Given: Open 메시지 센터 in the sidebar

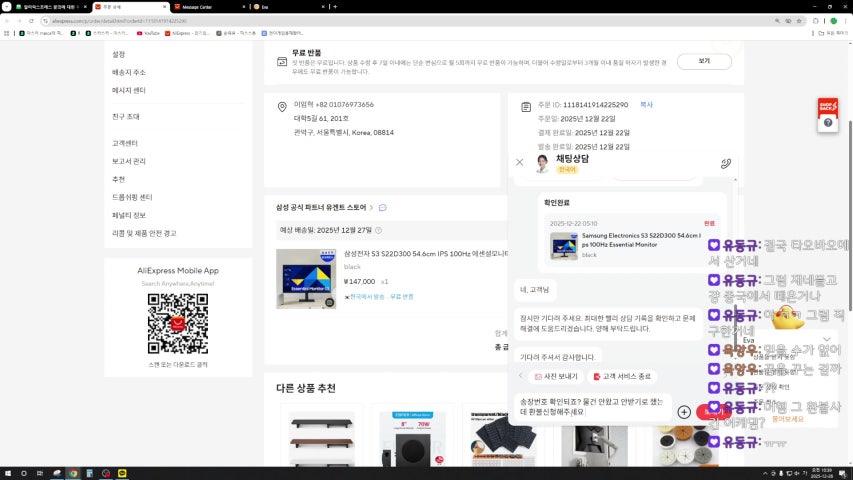Looking at the screenshot, I should 129,90.
